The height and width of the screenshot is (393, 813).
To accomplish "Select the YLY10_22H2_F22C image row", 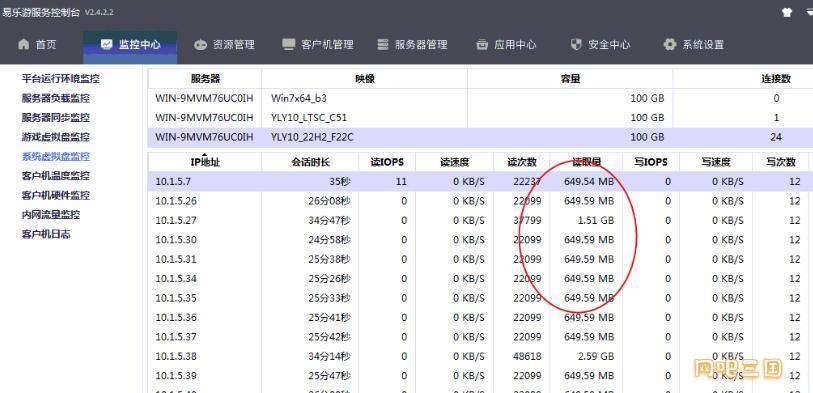I will [481, 137].
